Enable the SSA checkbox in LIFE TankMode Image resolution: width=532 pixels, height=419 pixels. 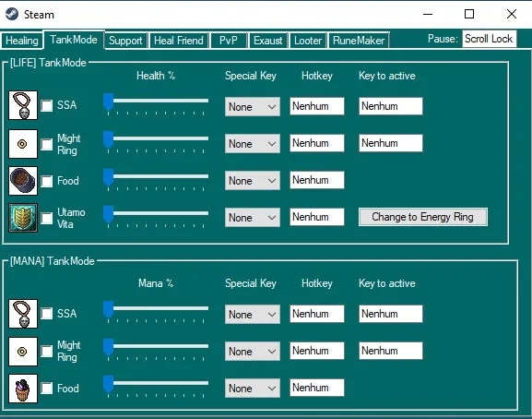tap(47, 105)
